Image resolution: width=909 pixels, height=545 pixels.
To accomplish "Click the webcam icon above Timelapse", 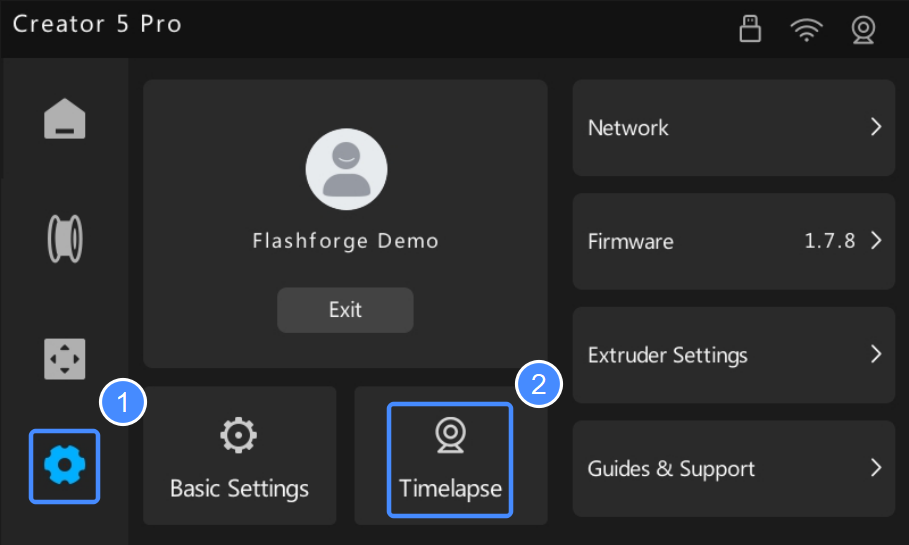I will (450, 435).
